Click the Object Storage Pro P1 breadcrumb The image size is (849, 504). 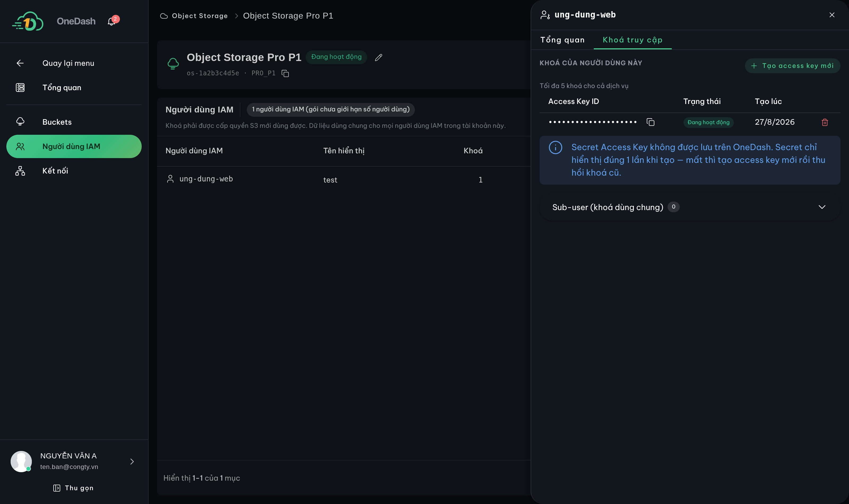(x=288, y=16)
